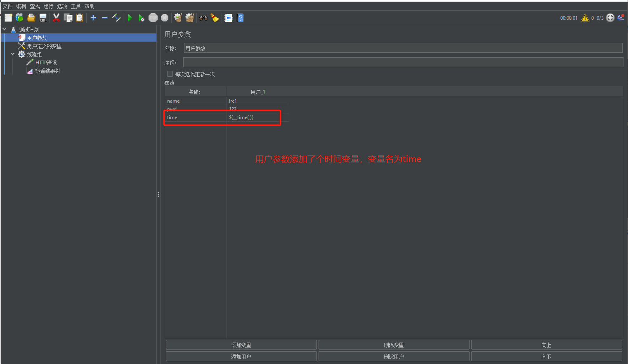This screenshot has height=364, width=628.
Task: Open the 查找 menu
Action: 35,6
